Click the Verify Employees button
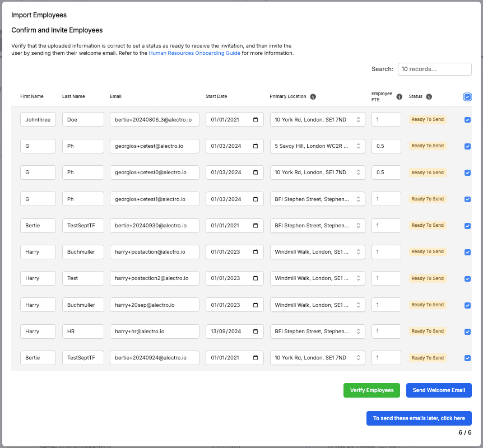483x448 pixels. click(x=372, y=390)
